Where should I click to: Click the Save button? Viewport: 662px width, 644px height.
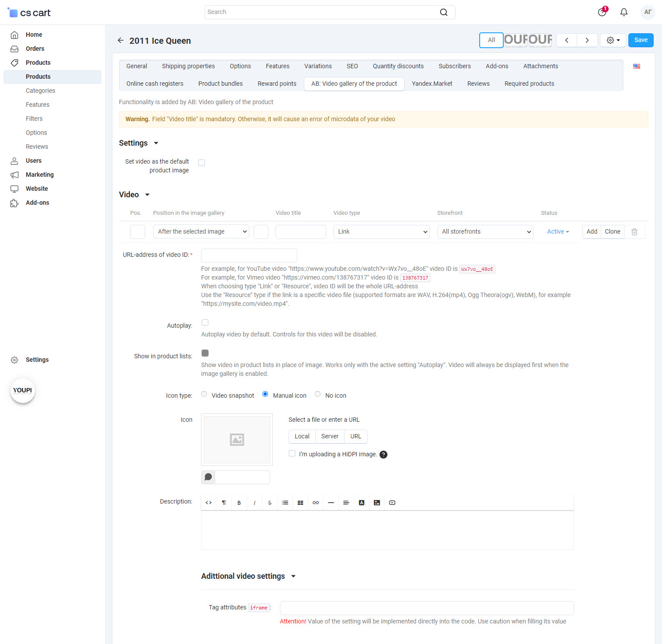[x=641, y=40]
